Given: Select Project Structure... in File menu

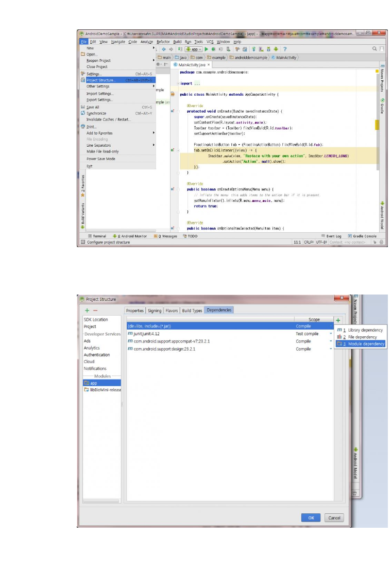Looking at the screenshot, I should pyautogui.click(x=118, y=80).
